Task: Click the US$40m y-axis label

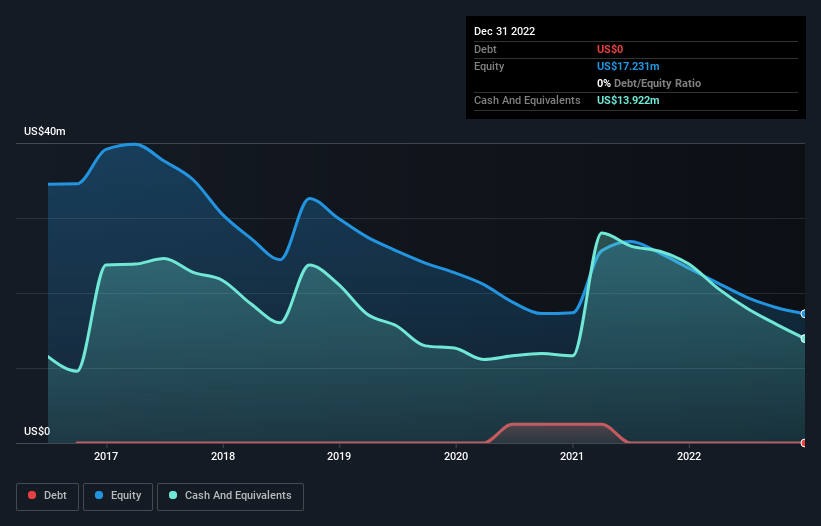Action: click(x=45, y=131)
